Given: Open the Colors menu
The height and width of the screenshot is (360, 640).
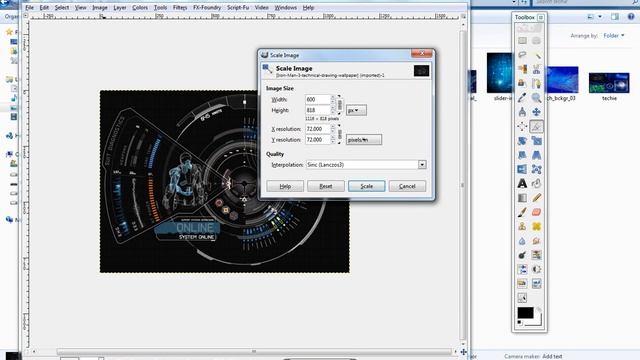Looking at the screenshot, I should coord(140,8).
